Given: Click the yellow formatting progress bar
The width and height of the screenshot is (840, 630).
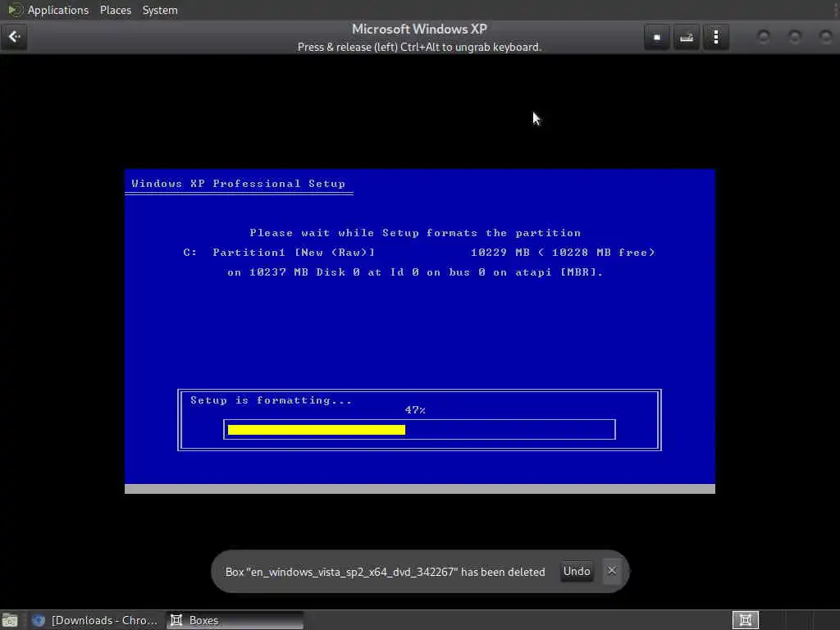Looking at the screenshot, I should point(316,430).
